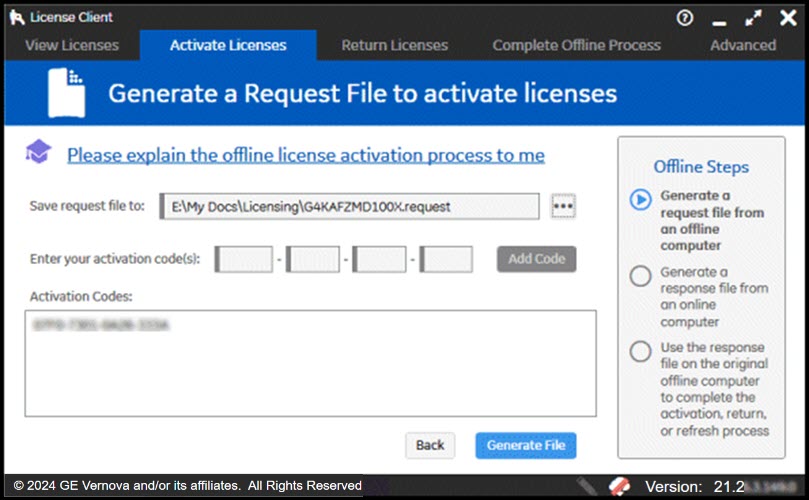Minimize the License Client window
The height and width of the screenshot is (500, 809).
(719, 22)
